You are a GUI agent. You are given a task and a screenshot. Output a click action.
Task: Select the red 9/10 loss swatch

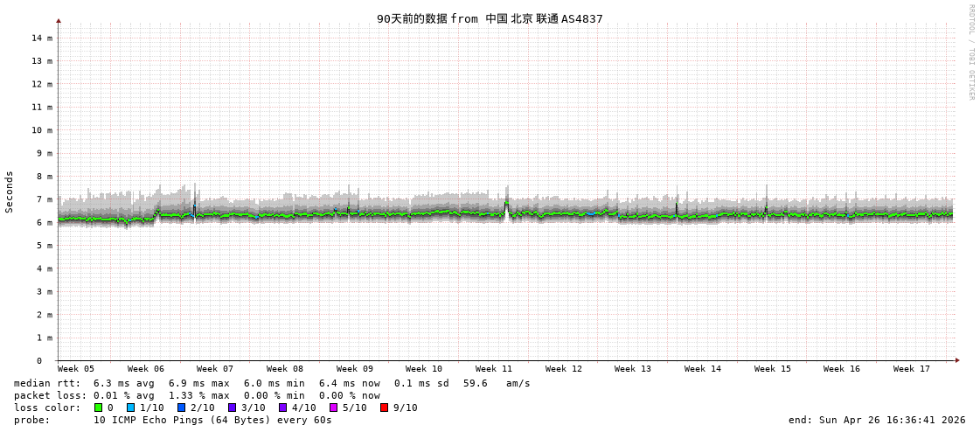click(384, 408)
